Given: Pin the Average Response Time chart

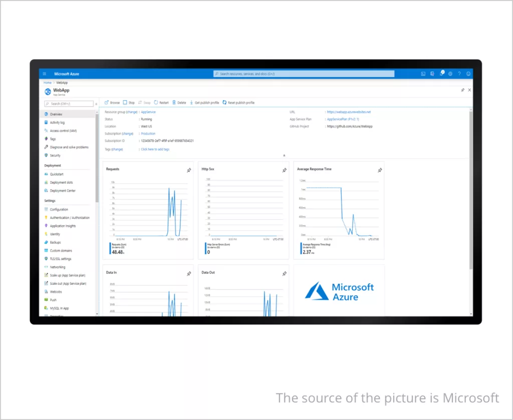Looking at the screenshot, I should tap(380, 170).
